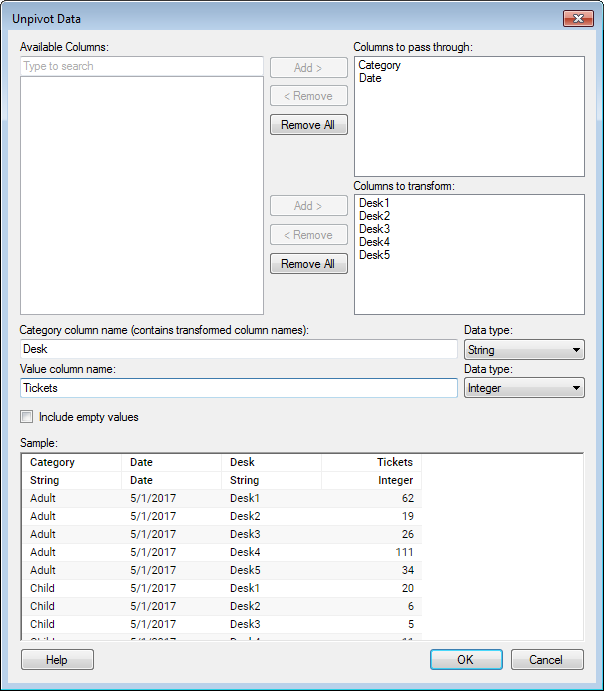
Task: Click the Value column name field
Action: click(x=238, y=388)
